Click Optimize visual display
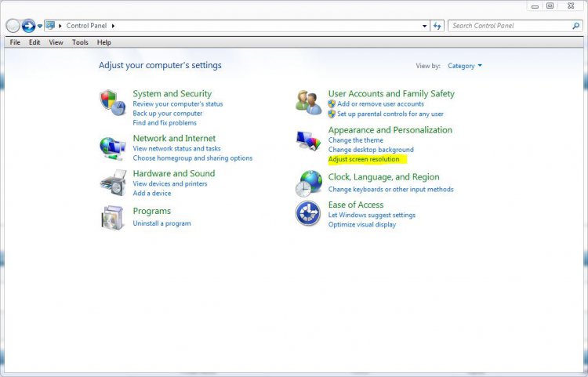The image size is (588, 377). (362, 224)
